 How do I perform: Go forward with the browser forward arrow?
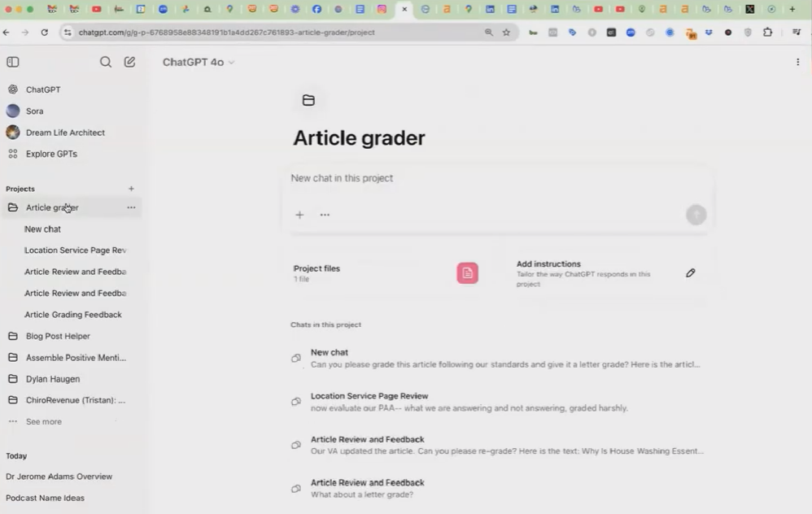pyautogui.click(x=25, y=32)
